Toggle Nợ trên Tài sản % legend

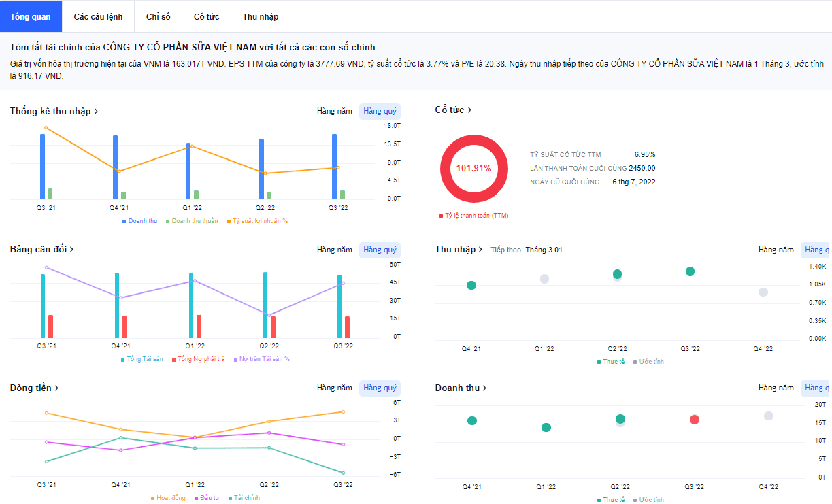pos(261,359)
